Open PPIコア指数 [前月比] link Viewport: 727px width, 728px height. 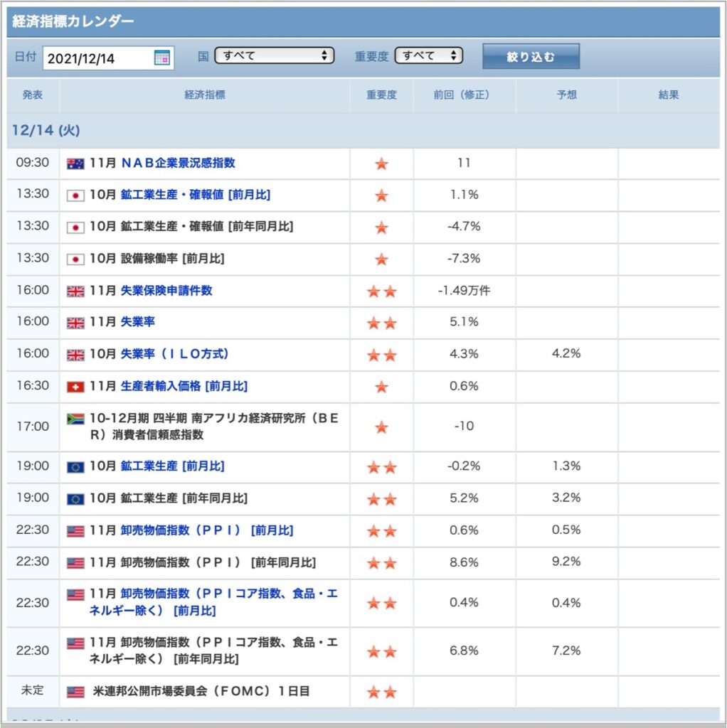click(x=213, y=602)
